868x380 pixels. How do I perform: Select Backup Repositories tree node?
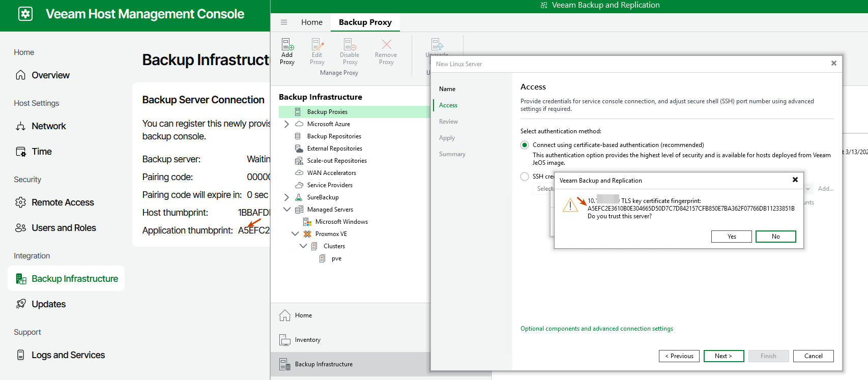334,136
